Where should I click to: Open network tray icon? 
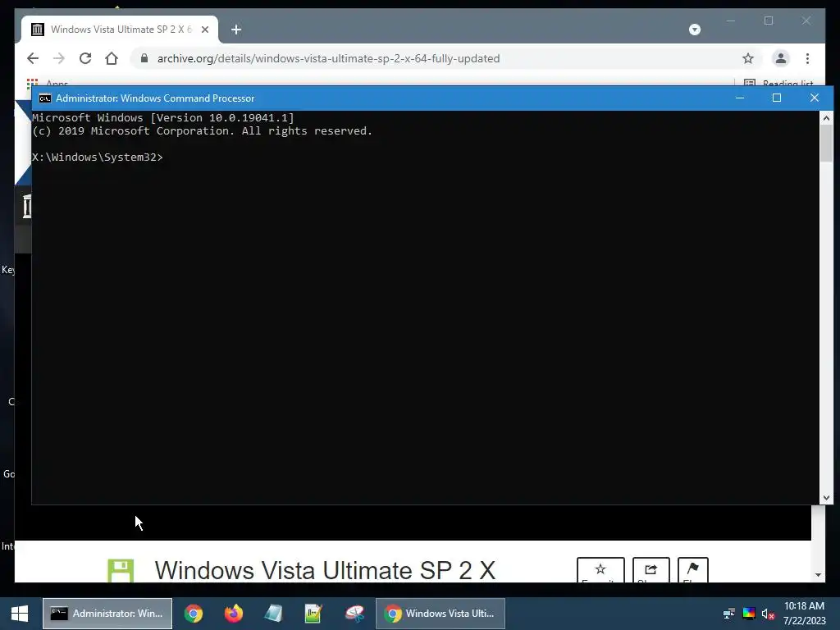(728, 614)
